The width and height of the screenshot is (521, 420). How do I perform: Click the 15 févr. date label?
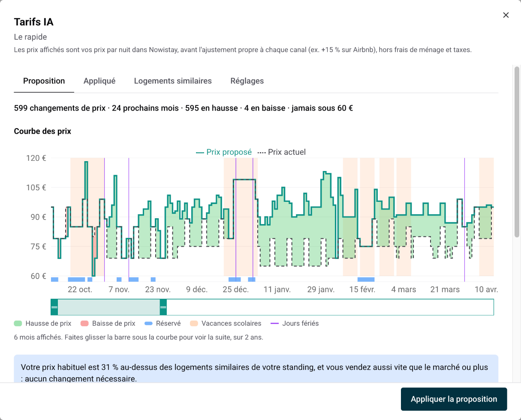pyautogui.click(x=362, y=290)
